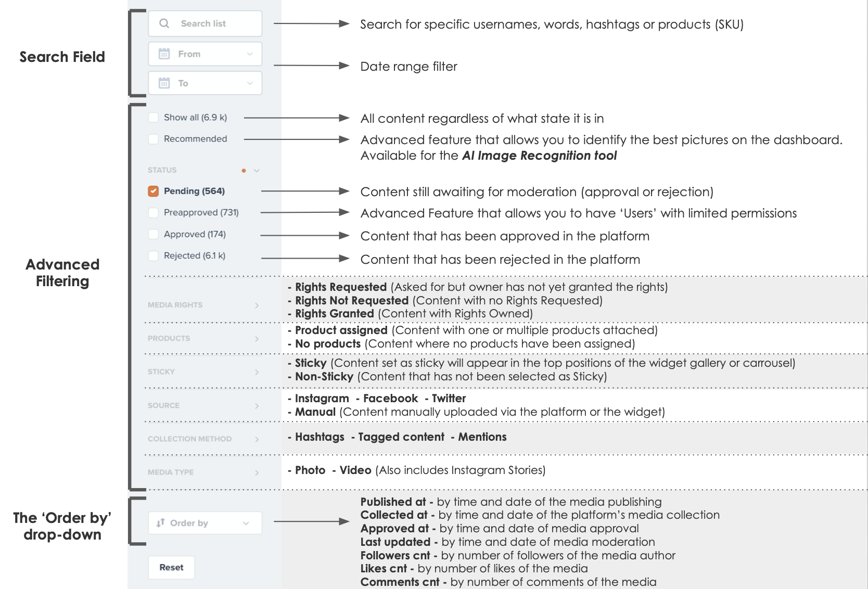
Task: Click the Reset button
Action: (x=171, y=567)
